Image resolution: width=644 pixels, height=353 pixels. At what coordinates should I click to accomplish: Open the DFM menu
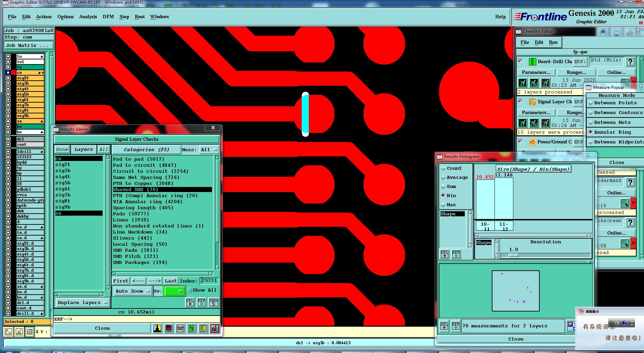108,17
